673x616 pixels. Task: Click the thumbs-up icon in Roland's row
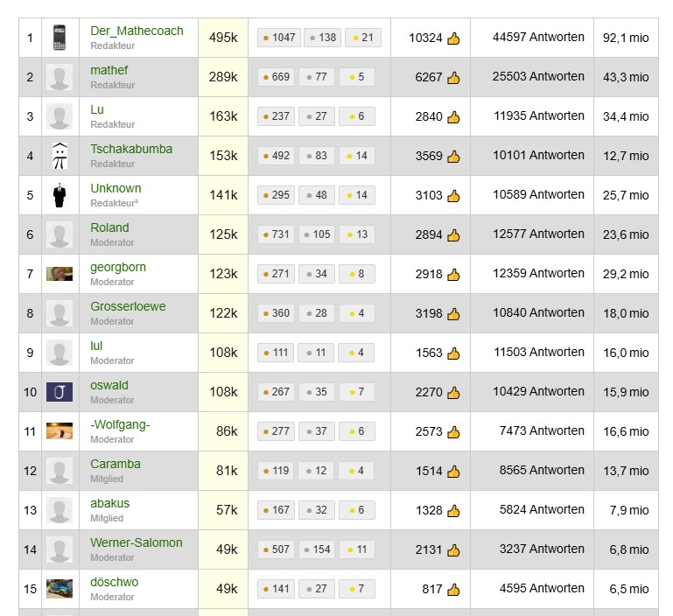[x=453, y=235]
